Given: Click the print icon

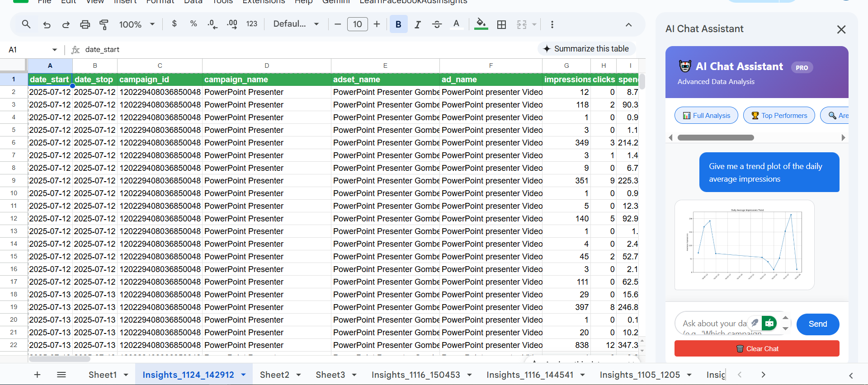Looking at the screenshot, I should tap(85, 24).
